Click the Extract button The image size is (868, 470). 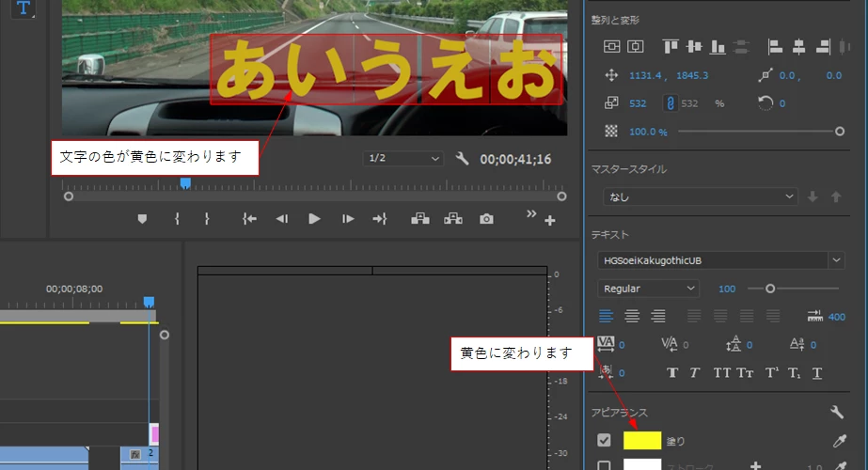453,219
